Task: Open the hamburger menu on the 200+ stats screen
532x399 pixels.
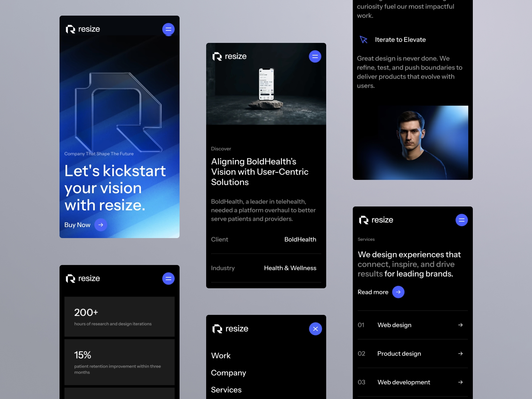Action: point(168,279)
